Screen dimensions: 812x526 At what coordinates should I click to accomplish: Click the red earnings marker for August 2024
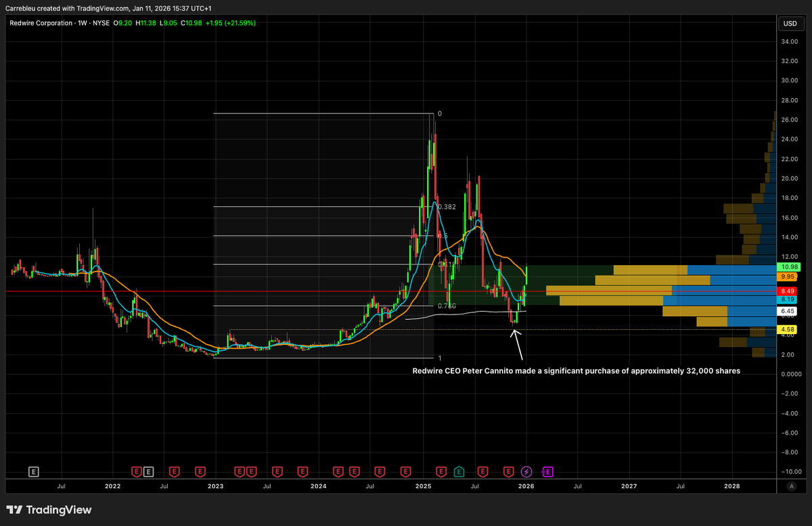pos(380,471)
